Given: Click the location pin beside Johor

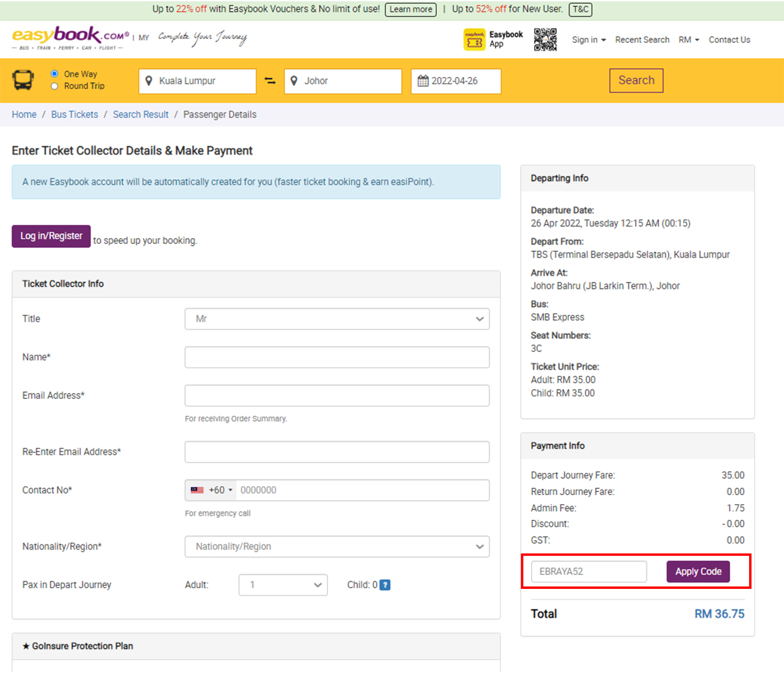Looking at the screenshot, I should tap(294, 81).
